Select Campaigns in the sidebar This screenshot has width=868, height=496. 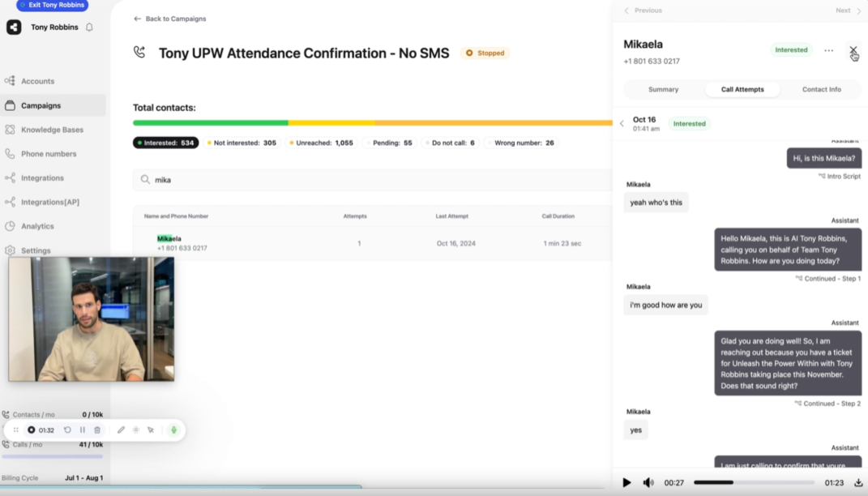click(x=53, y=105)
